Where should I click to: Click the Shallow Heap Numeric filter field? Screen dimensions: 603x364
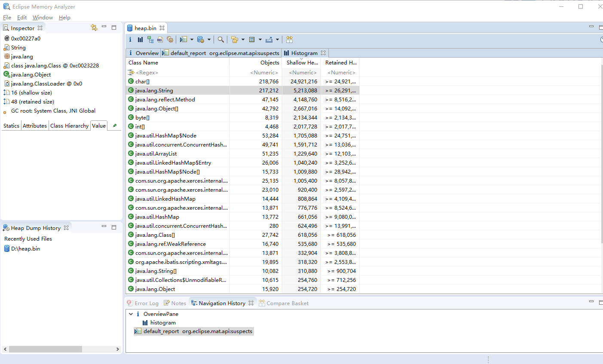(x=301, y=72)
